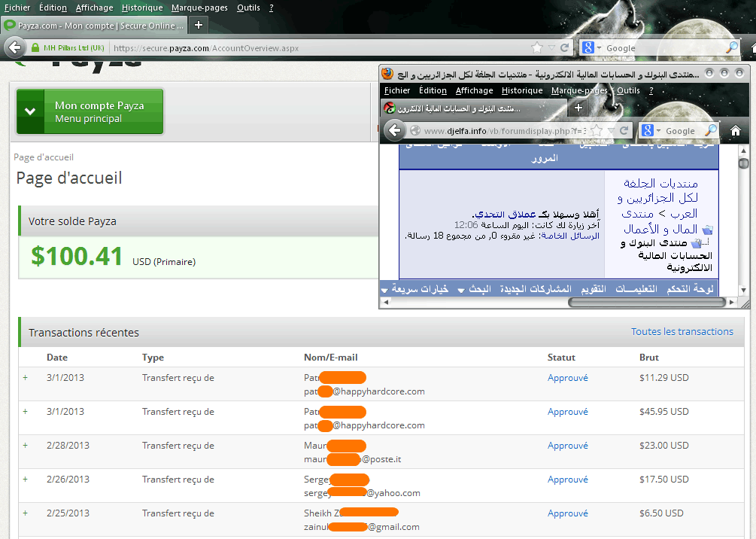Click the search magnifier in the Payza window
Viewport: 756px width, 539px height.
point(731,47)
